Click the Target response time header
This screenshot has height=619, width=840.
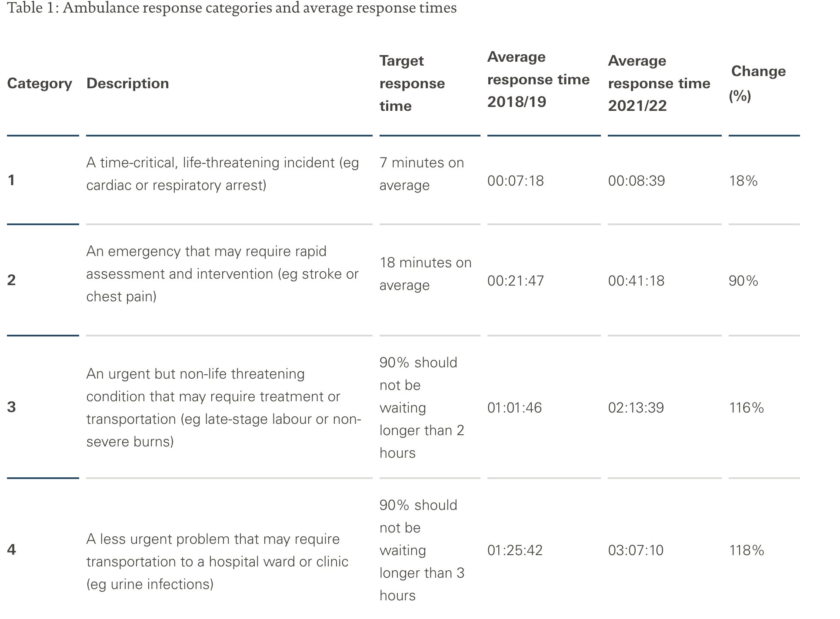coord(412,83)
